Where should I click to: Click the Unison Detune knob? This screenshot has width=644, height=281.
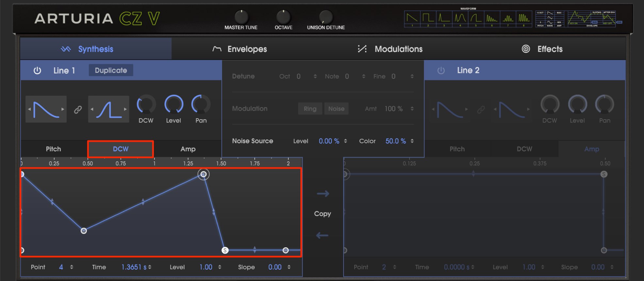[326, 17]
